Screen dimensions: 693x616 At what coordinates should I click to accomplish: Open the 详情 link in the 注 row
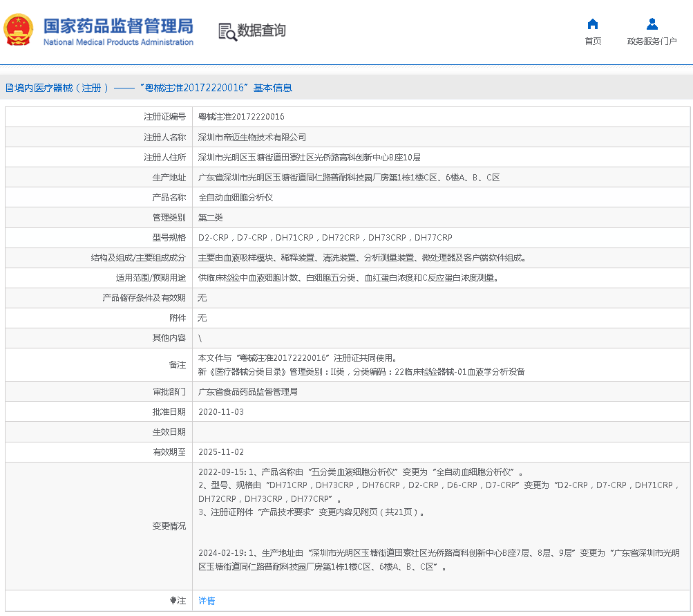coord(207,601)
